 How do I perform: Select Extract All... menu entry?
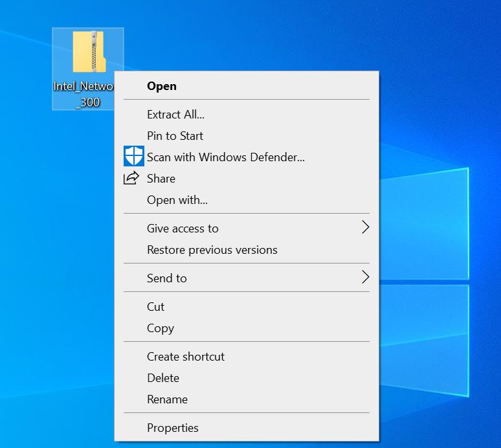(x=175, y=115)
